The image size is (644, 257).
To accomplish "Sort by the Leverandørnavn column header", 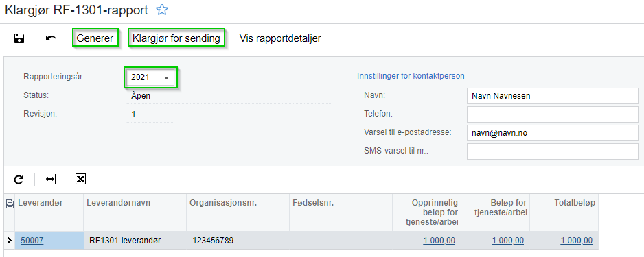I will (135, 212).
